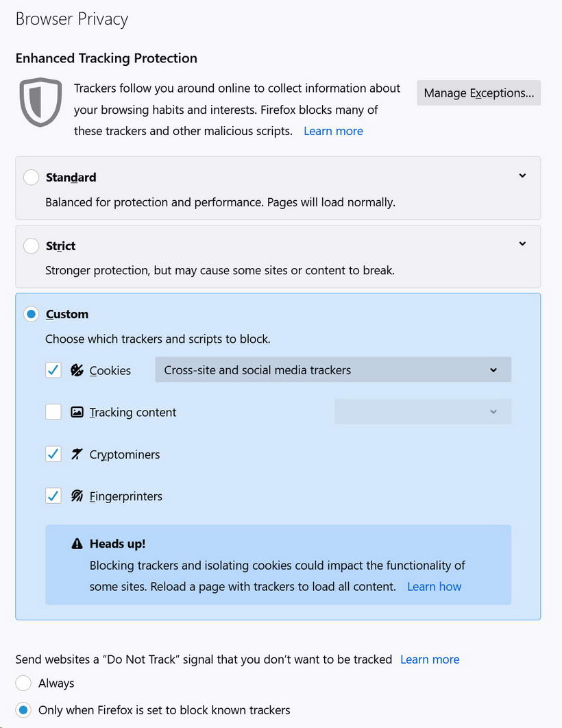The image size is (562, 728).
Task: Select the Standard protection radio button
Action: click(31, 178)
